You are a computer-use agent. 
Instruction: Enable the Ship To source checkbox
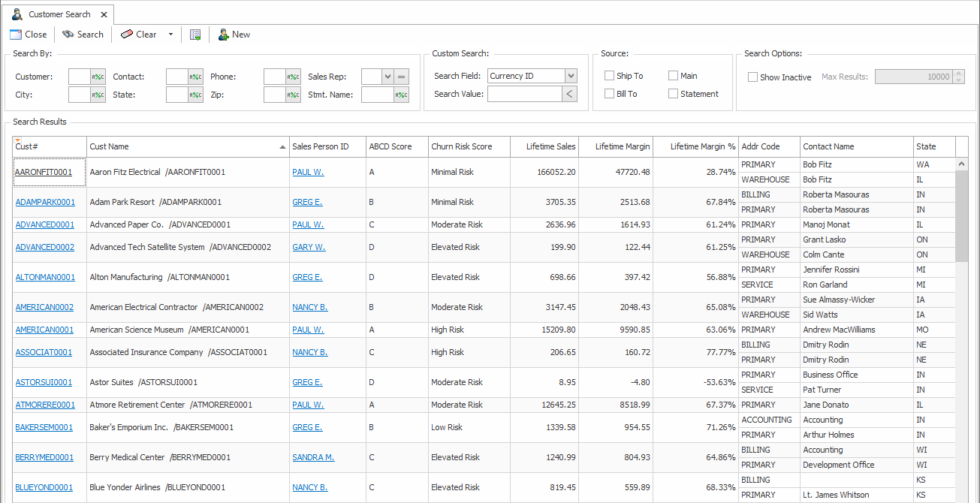(610, 76)
